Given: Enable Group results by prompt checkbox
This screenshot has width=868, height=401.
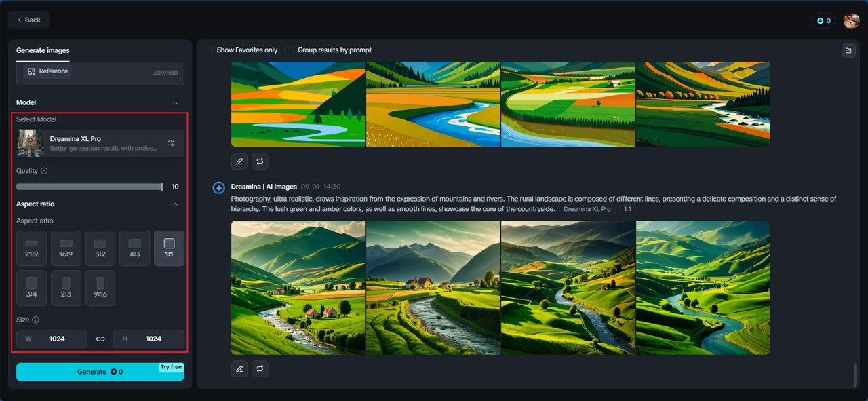Looking at the screenshot, I should (x=290, y=50).
